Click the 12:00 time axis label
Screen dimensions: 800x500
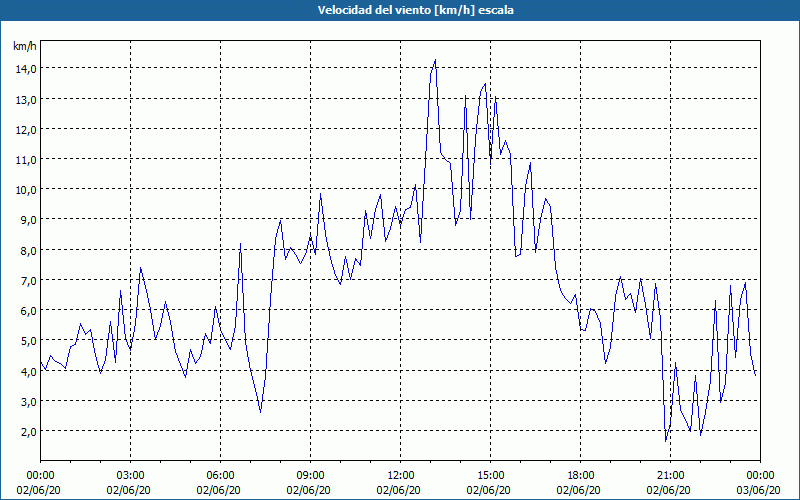(401, 476)
